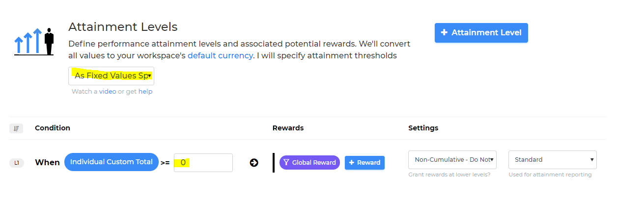
Task: Click the plus icon on Attainment Level button
Action: [444, 32]
